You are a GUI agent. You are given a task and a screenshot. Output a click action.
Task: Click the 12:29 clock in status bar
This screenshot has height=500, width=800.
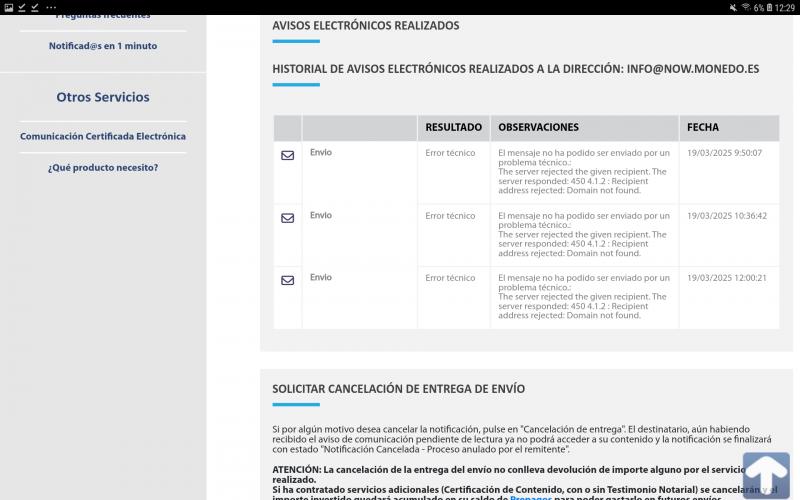point(785,8)
